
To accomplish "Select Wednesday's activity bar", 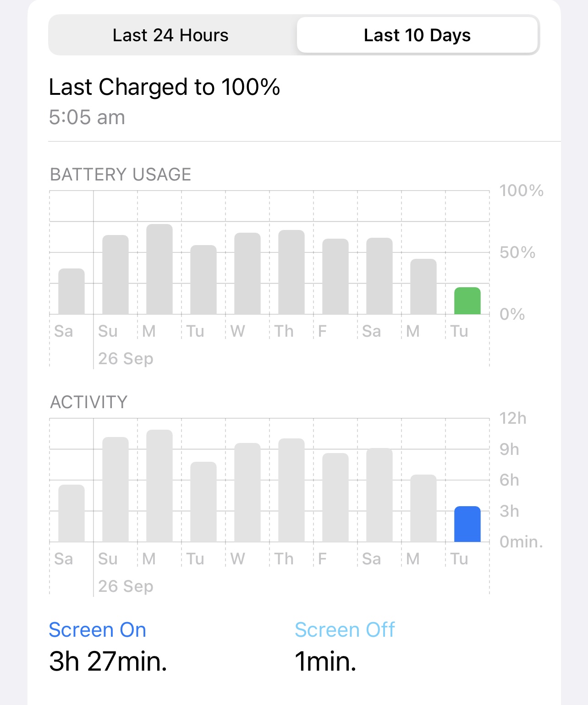I will click(247, 492).
